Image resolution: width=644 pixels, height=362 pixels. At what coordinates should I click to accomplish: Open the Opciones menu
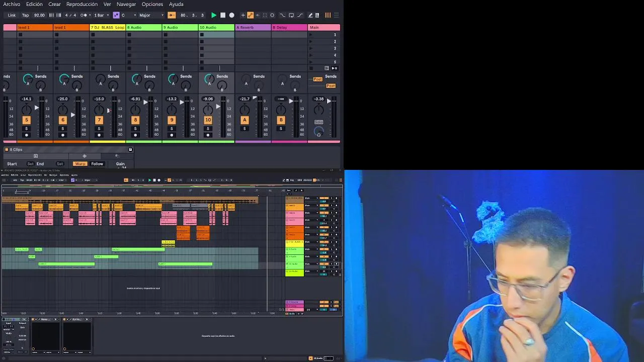[x=152, y=4]
